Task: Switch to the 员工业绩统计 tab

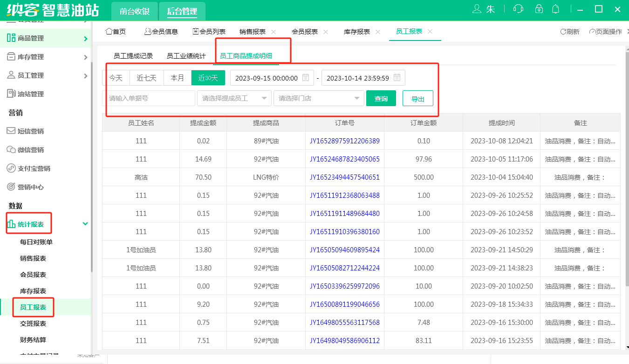Action: [186, 56]
